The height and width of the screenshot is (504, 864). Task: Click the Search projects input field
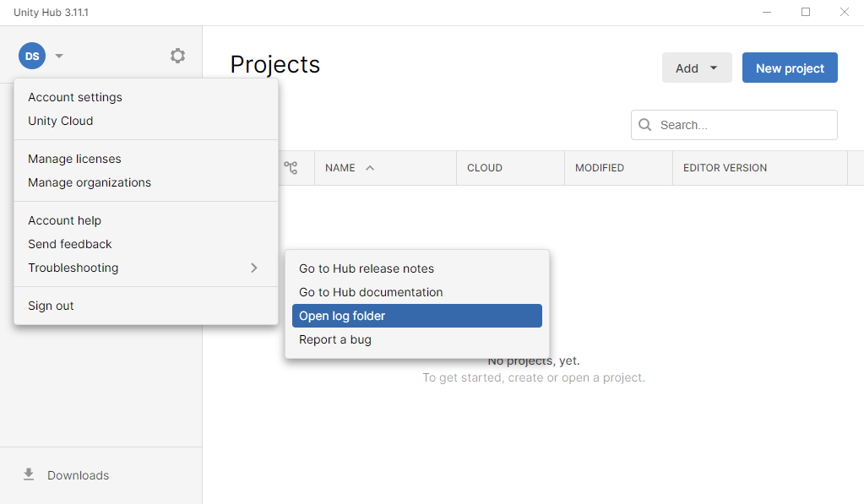tap(743, 124)
